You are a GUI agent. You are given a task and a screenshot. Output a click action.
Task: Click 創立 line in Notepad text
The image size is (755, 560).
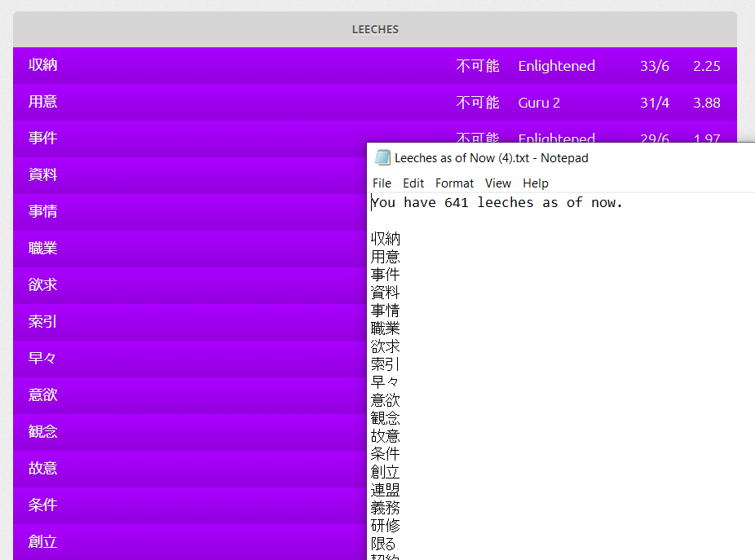[x=385, y=472]
